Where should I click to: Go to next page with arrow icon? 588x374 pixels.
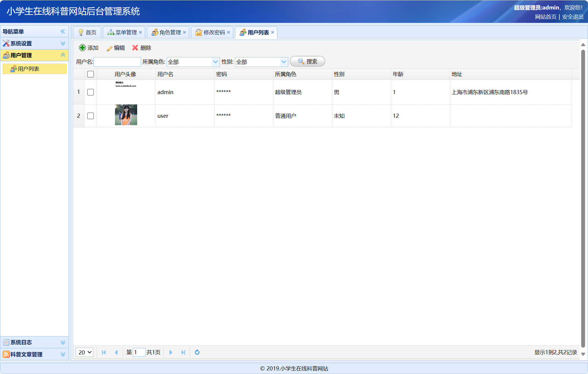171,352
